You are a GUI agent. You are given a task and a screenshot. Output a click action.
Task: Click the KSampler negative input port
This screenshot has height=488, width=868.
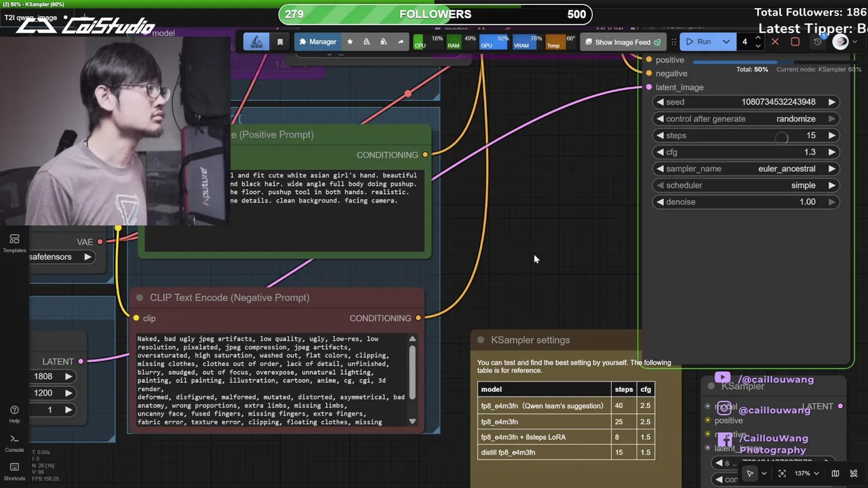tap(649, 73)
